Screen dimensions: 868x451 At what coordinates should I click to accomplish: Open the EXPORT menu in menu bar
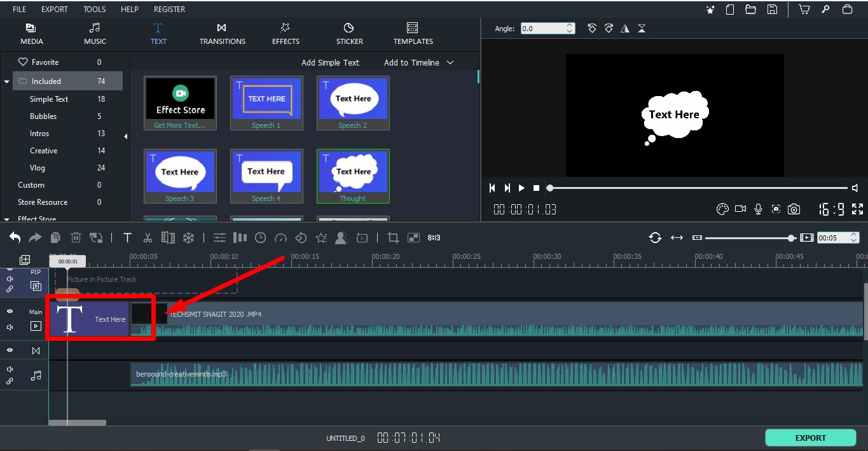[55, 10]
